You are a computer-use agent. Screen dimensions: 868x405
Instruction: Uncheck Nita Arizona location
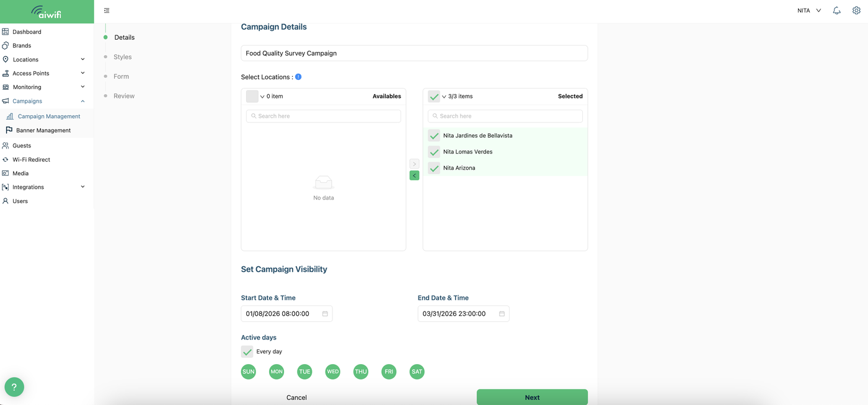coord(434,168)
